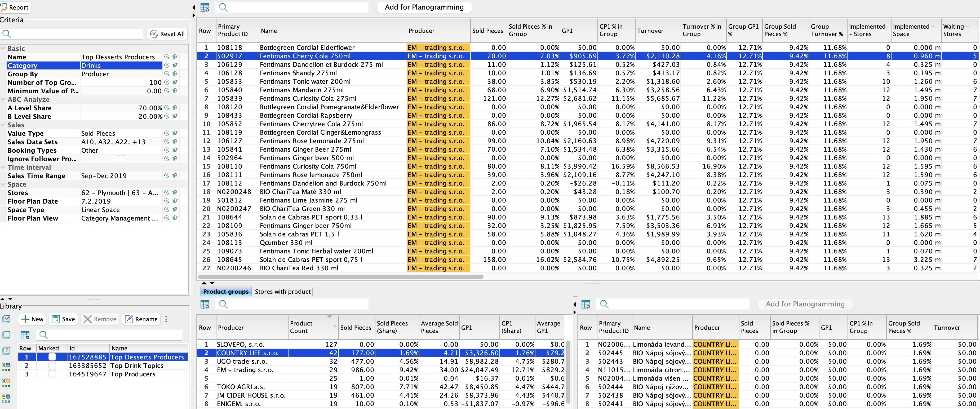Sort product groups by Product Count header
The width and height of the screenshot is (980, 409).
pyautogui.click(x=313, y=327)
